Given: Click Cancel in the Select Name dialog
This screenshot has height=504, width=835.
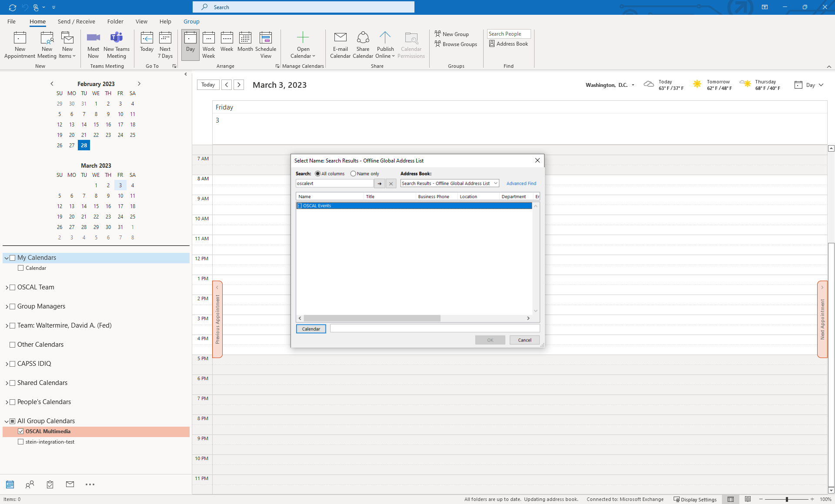Looking at the screenshot, I should (x=524, y=340).
